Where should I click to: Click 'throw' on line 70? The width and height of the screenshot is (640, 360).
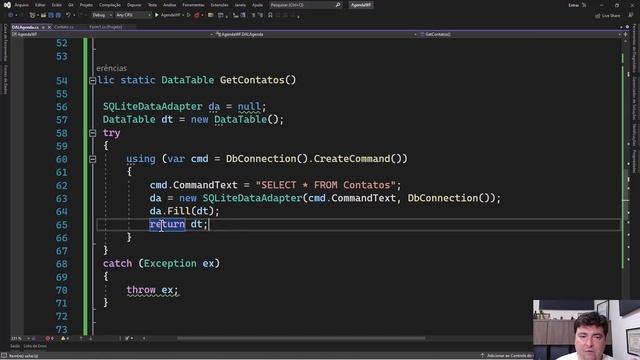coord(141,290)
